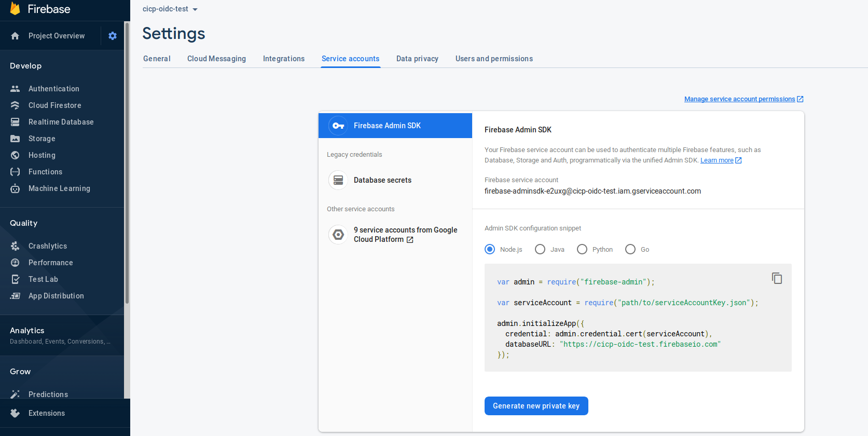Screen dimensions: 868x436
Task: Open 9 service accounts from Google Cloud Platform
Action: pos(395,235)
